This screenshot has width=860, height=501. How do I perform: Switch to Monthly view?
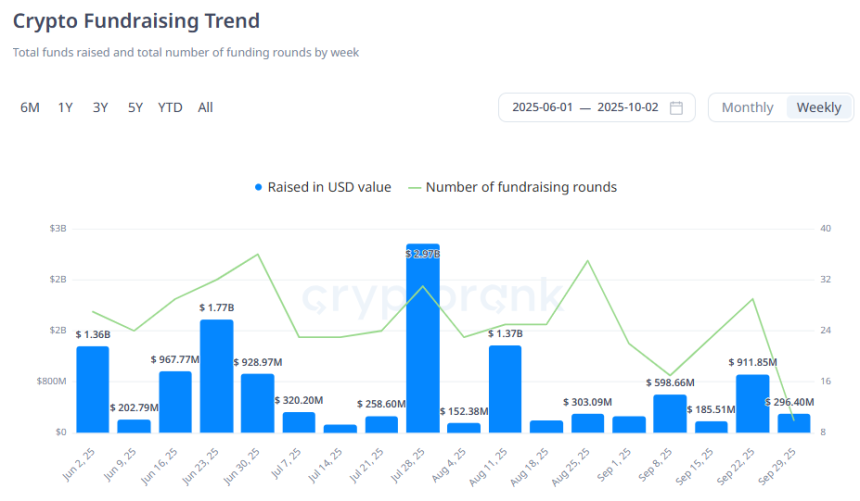(x=747, y=108)
